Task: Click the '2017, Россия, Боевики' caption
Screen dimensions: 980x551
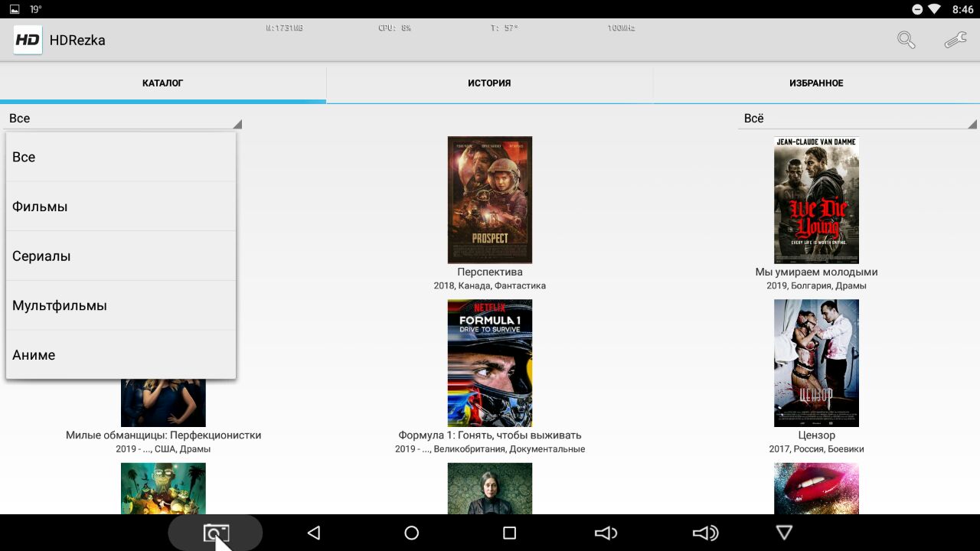Action: tap(816, 449)
